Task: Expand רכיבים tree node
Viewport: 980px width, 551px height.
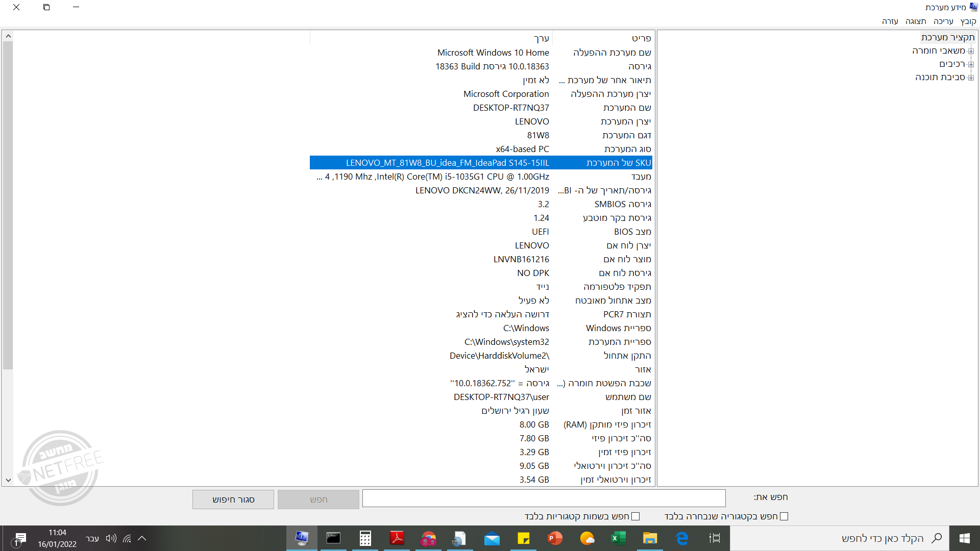Action: [x=971, y=64]
